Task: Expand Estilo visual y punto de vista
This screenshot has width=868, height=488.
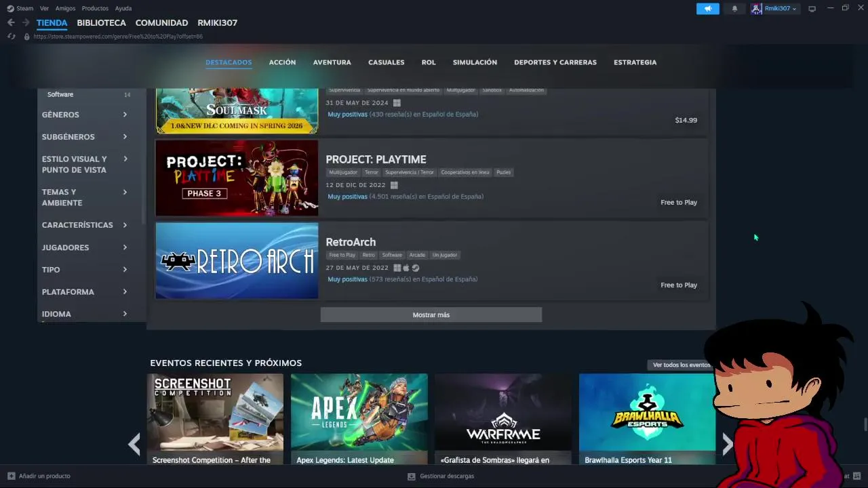Action: 85,164
